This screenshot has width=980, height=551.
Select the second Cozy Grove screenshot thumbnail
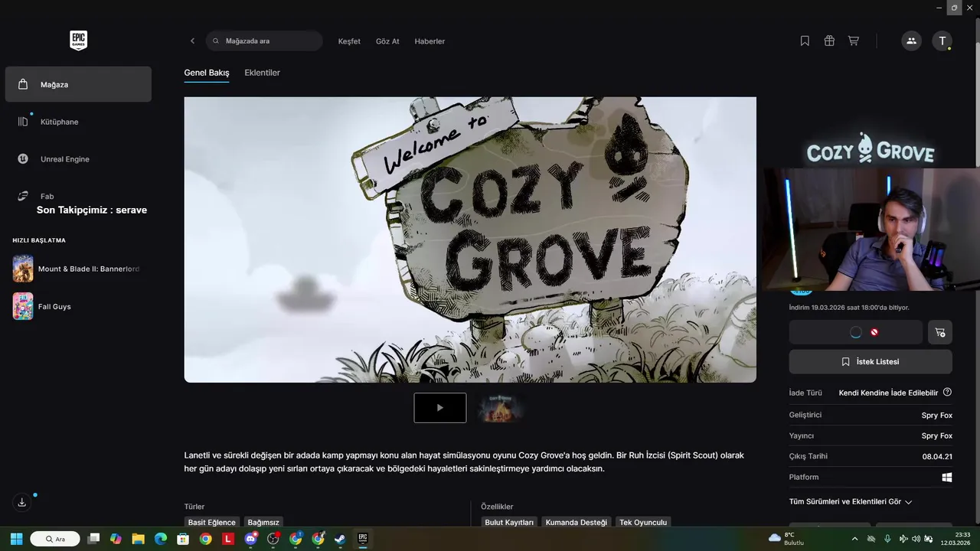pyautogui.click(x=499, y=408)
